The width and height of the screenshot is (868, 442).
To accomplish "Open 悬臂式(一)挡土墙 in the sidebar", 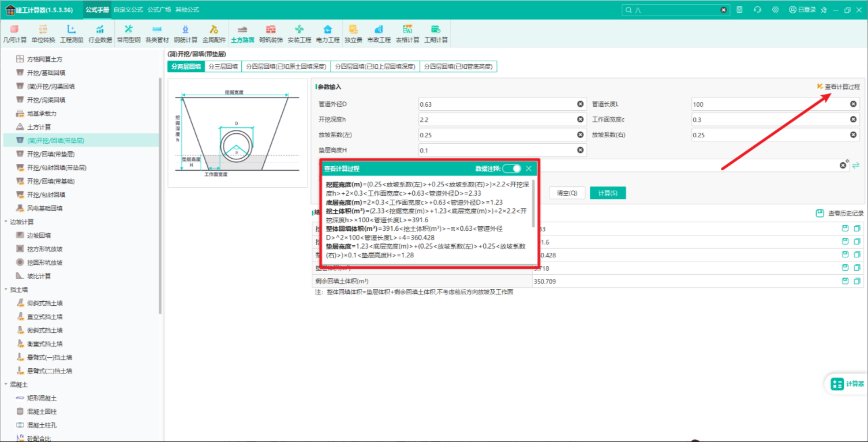I will point(50,357).
